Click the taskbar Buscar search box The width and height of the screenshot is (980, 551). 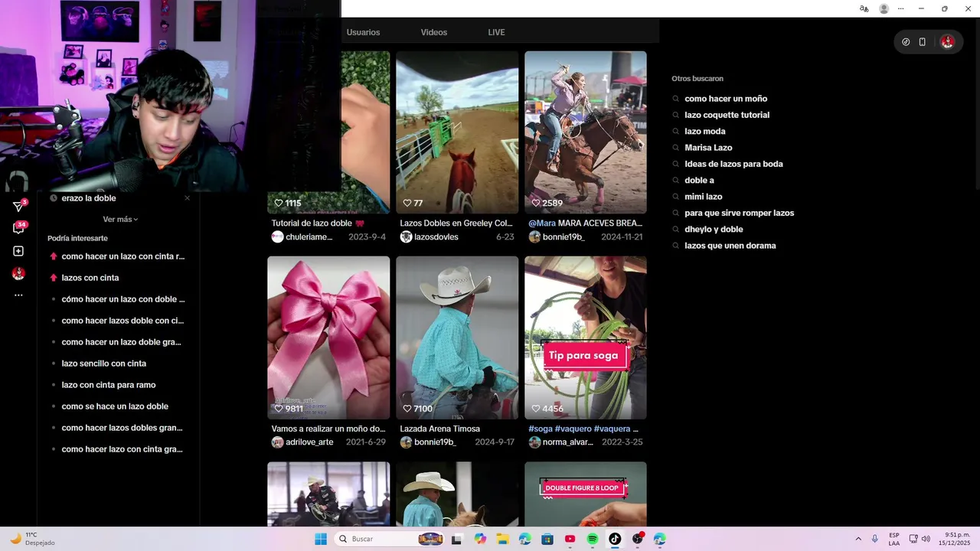390,539
